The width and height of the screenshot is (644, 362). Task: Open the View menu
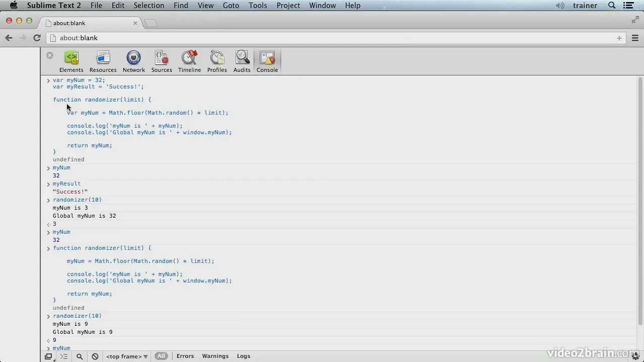tap(206, 6)
